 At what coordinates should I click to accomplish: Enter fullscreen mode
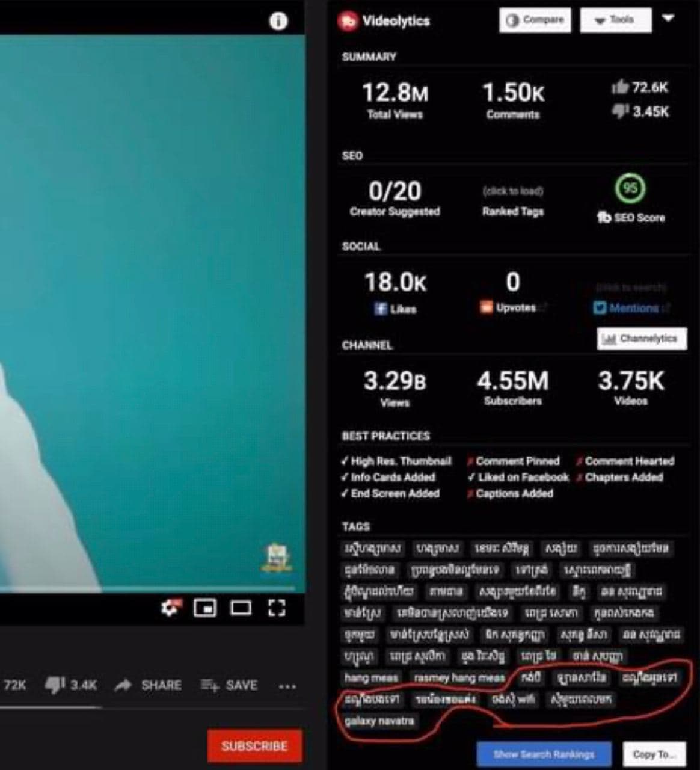pyautogui.click(x=277, y=608)
